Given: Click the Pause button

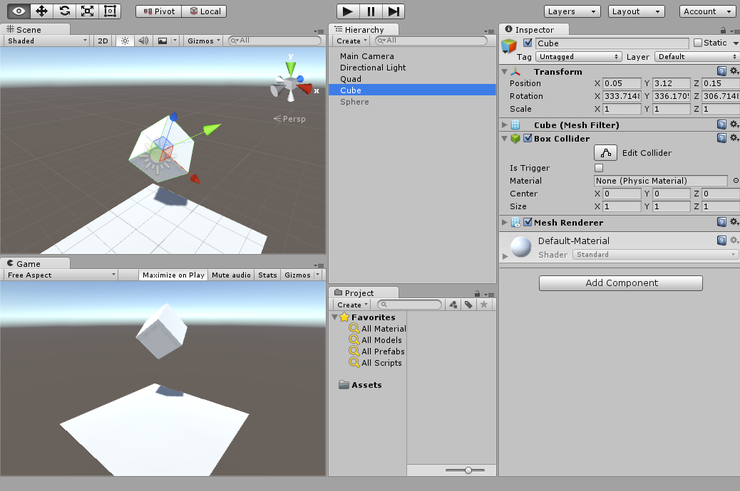Looking at the screenshot, I should [371, 11].
